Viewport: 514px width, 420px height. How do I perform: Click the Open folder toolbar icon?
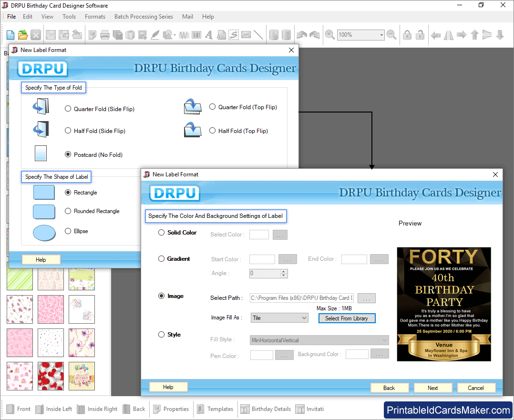(x=23, y=35)
